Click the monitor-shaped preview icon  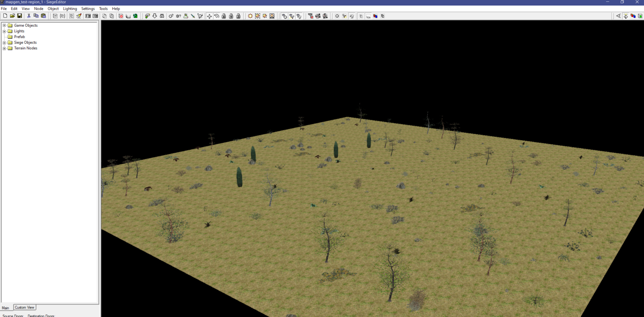tap(272, 16)
